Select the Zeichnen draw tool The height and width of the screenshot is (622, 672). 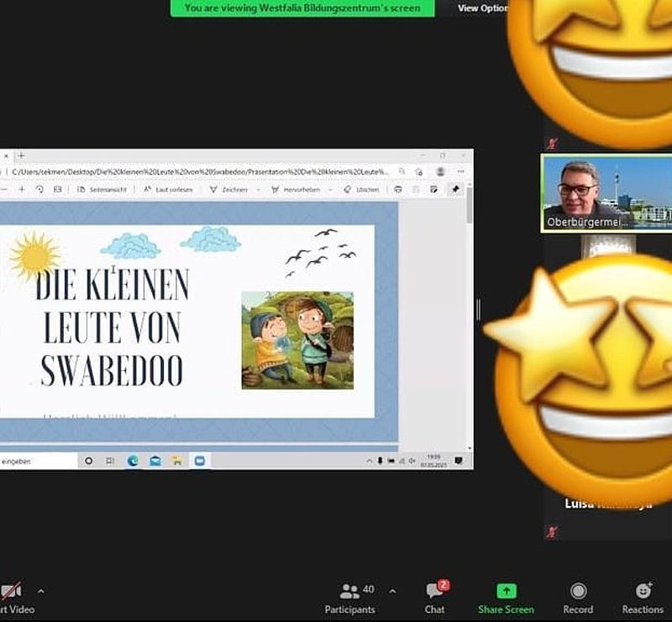point(229,190)
